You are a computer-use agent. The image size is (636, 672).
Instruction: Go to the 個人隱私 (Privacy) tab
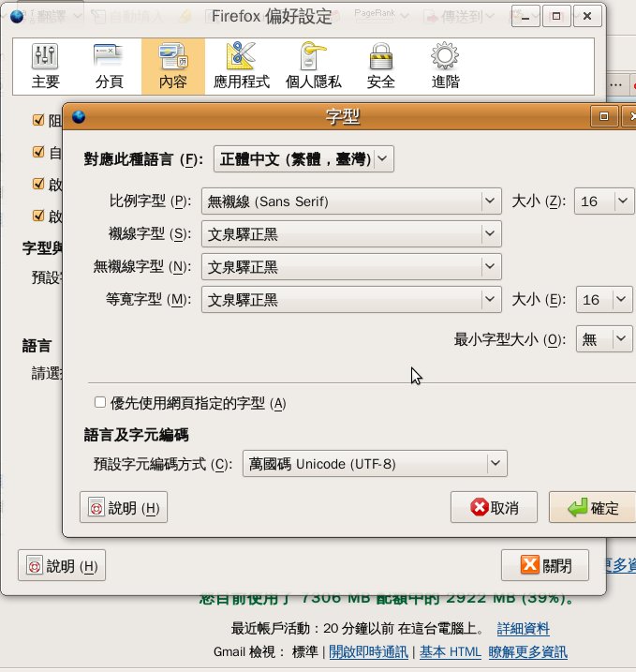coord(313,67)
